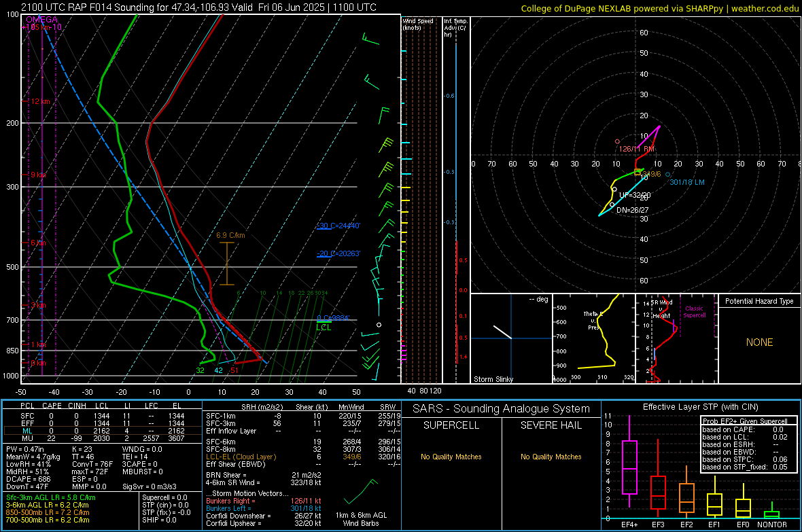Click the EF3 category label
Screen dimensions: 802x532
(x=658, y=525)
